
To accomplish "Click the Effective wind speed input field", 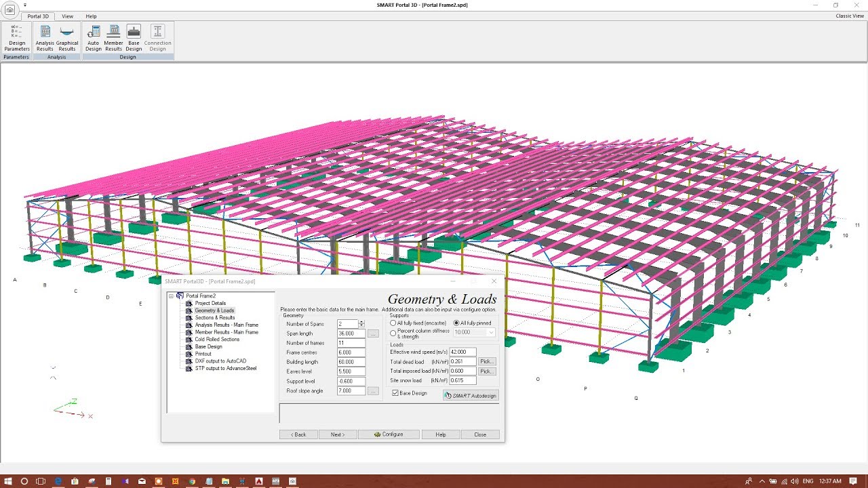I will [463, 352].
